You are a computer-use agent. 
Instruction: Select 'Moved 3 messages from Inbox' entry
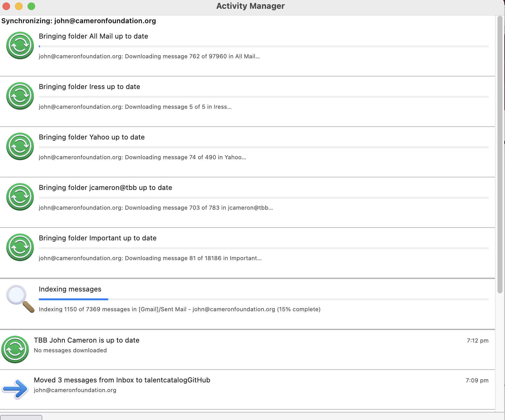(x=122, y=380)
